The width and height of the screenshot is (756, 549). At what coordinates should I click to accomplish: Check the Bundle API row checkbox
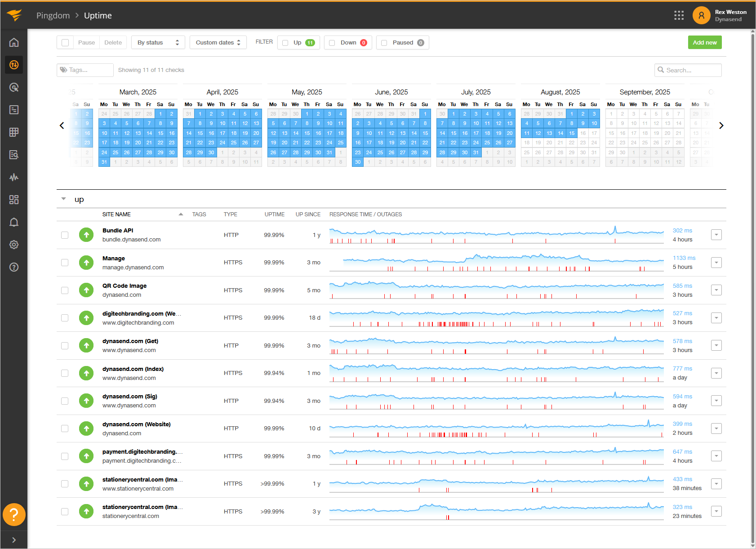tap(65, 235)
